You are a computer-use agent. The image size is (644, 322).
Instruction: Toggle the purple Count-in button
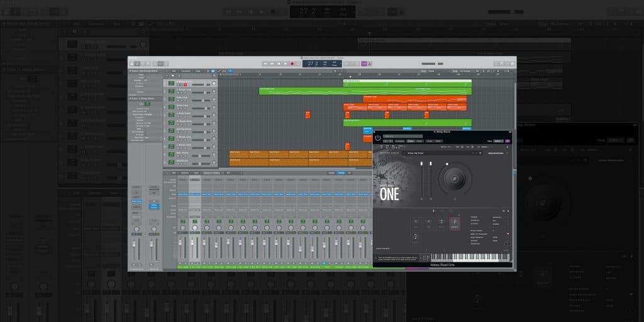click(364, 64)
